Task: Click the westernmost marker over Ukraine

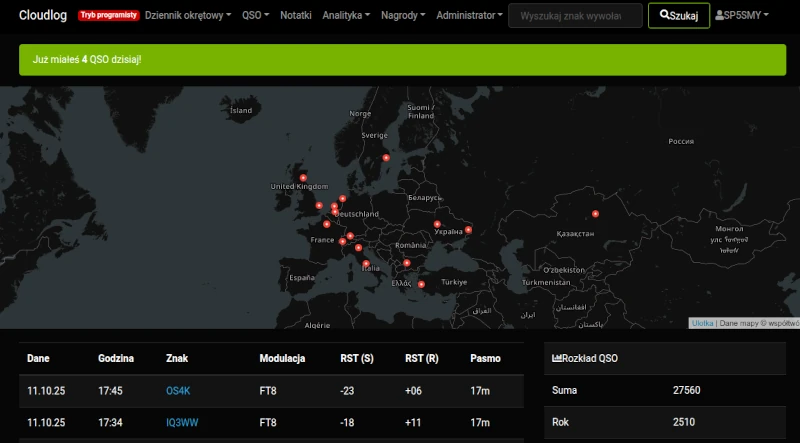Action: [x=437, y=224]
